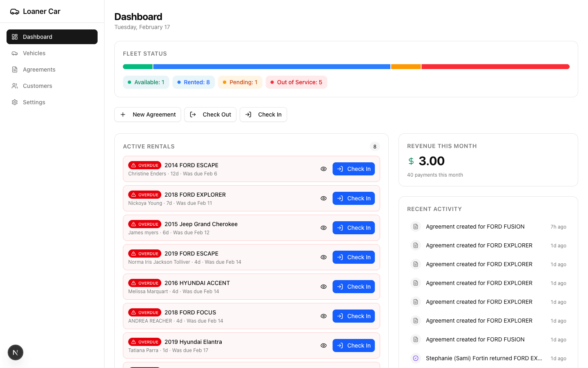Viewport: 588px width, 368px height.
Task: Click the revenue amount 3.00
Action: coord(432,161)
